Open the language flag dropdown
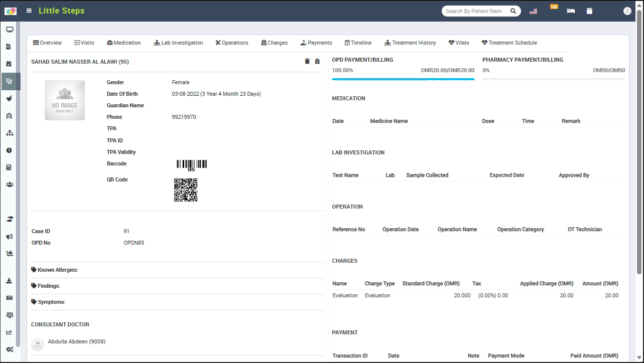The image size is (644, 363). tap(533, 11)
